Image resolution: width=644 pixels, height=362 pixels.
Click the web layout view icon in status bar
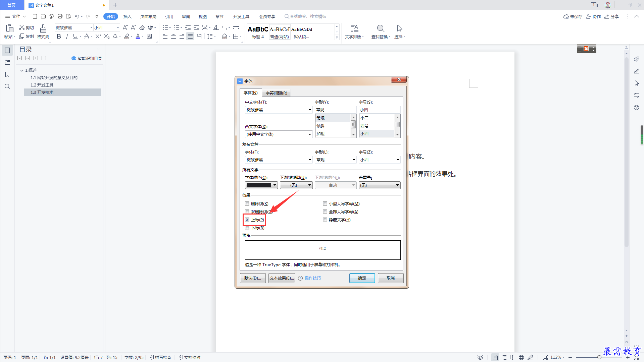(521, 357)
